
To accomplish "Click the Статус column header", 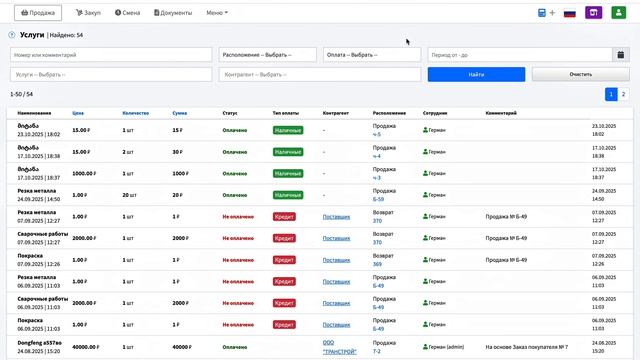I will tap(230, 113).
